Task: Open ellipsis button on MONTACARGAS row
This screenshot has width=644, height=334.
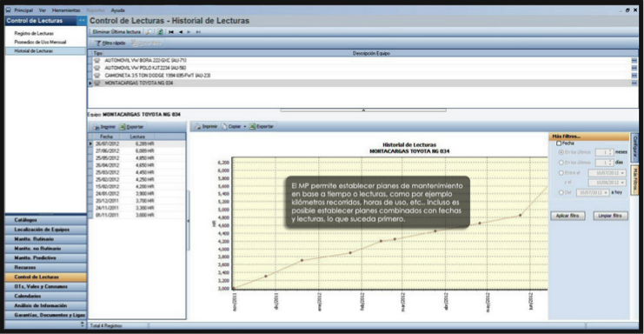Action: 634,83
